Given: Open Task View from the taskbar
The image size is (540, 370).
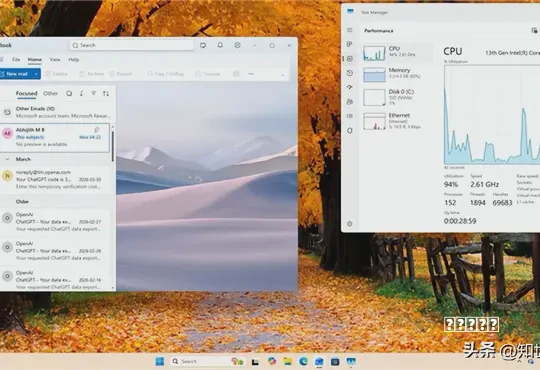Looking at the screenshot, I should [255, 361].
